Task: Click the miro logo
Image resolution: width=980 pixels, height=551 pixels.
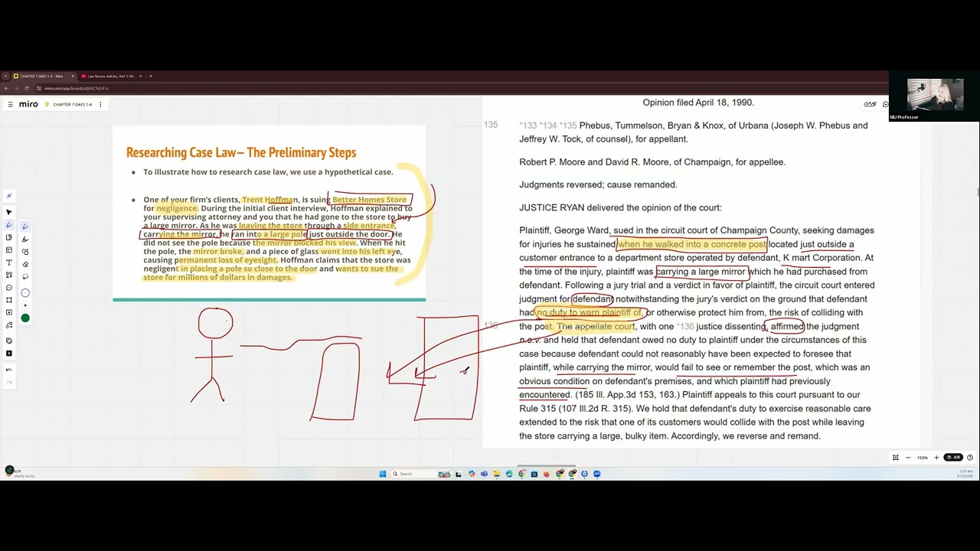Action: click(x=28, y=104)
